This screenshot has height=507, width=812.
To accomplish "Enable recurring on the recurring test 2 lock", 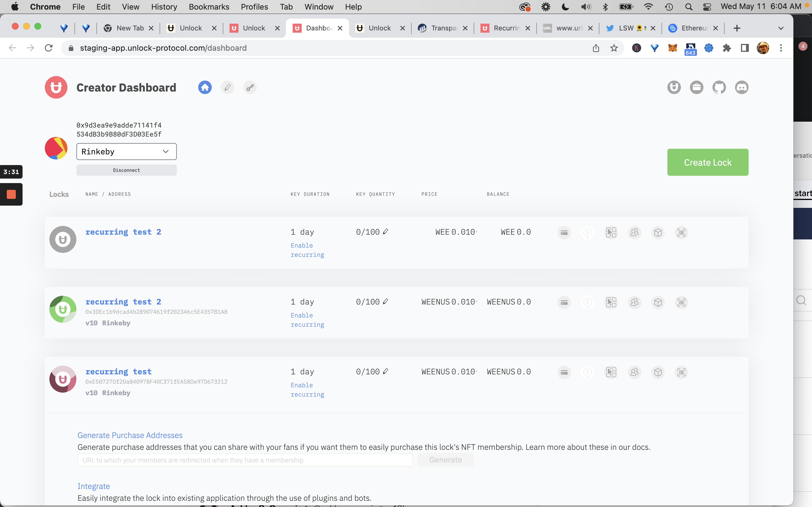I will (x=307, y=250).
